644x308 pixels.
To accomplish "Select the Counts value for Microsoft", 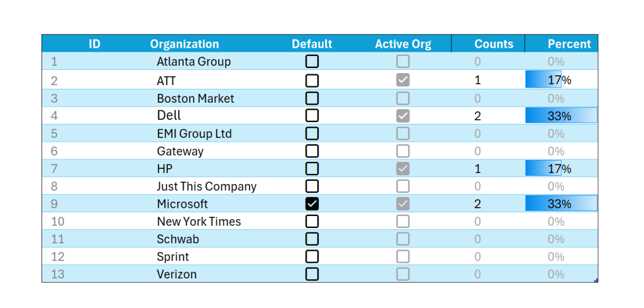I will pyautogui.click(x=477, y=204).
